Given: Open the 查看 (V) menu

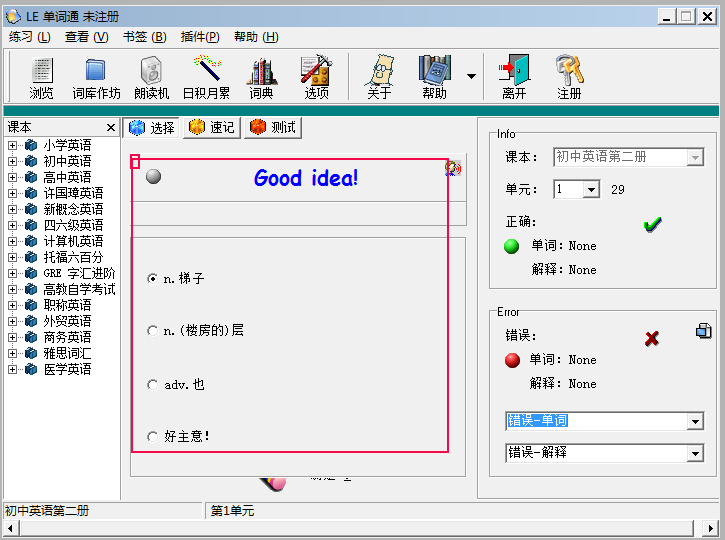Looking at the screenshot, I should (86, 37).
